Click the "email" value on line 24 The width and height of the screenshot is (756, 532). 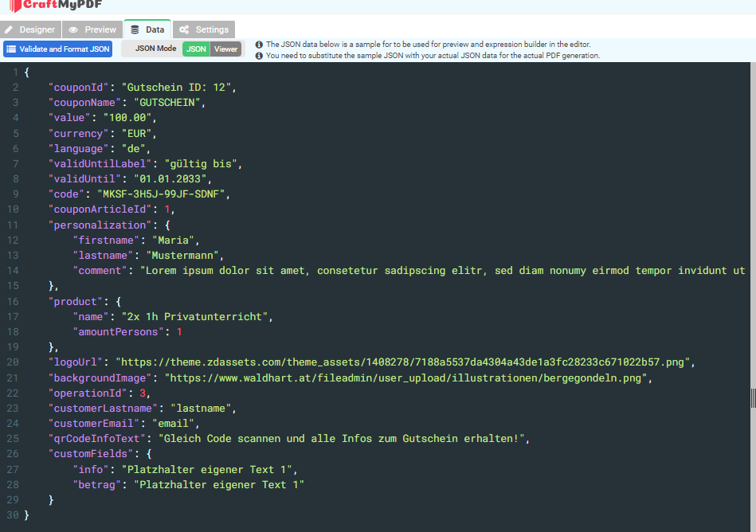coord(173,424)
